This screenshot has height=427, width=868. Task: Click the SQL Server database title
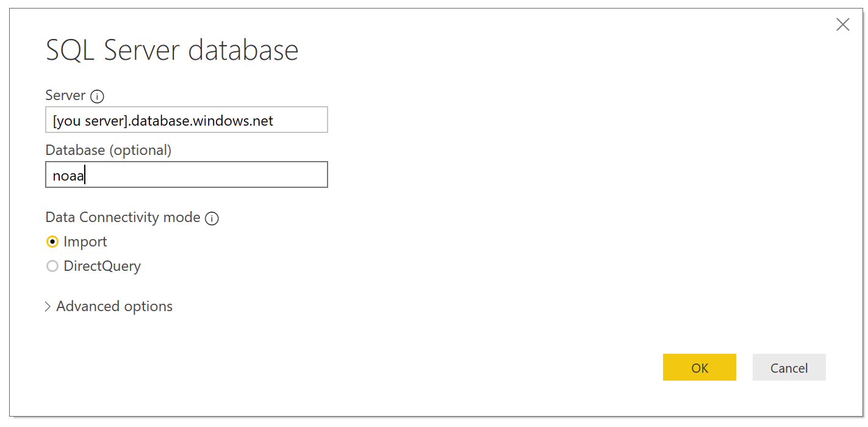(x=172, y=51)
